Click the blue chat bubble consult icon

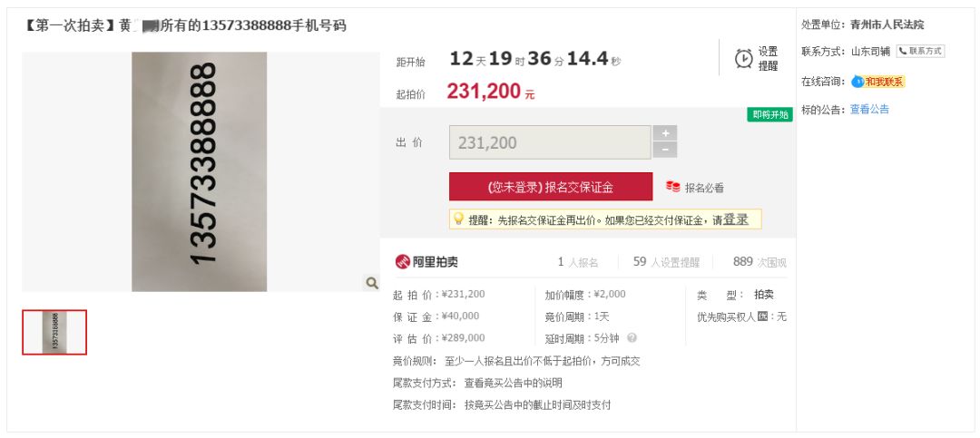coord(857,82)
